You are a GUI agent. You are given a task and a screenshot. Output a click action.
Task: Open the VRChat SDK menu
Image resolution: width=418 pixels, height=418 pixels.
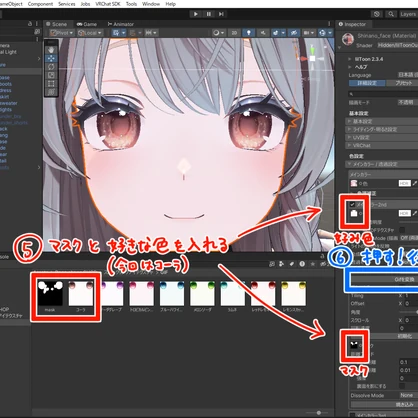(x=108, y=4)
